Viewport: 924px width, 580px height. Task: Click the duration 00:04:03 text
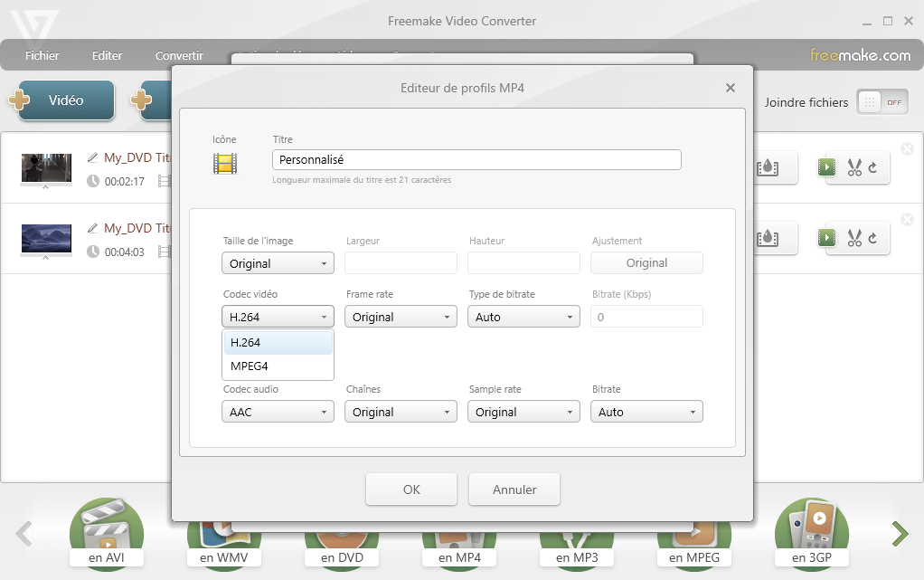pos(125,252)
